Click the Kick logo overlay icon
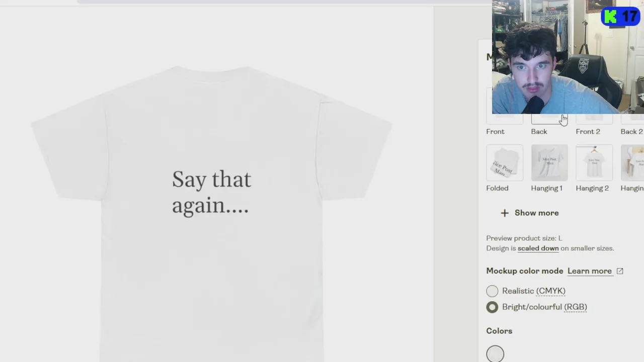Screen dimensions: 644x362 (610, 17)
